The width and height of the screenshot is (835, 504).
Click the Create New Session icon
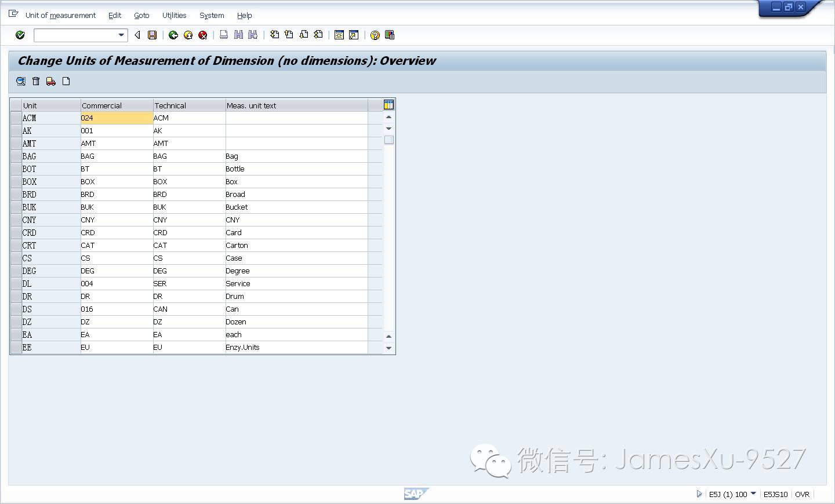[339, 35]
